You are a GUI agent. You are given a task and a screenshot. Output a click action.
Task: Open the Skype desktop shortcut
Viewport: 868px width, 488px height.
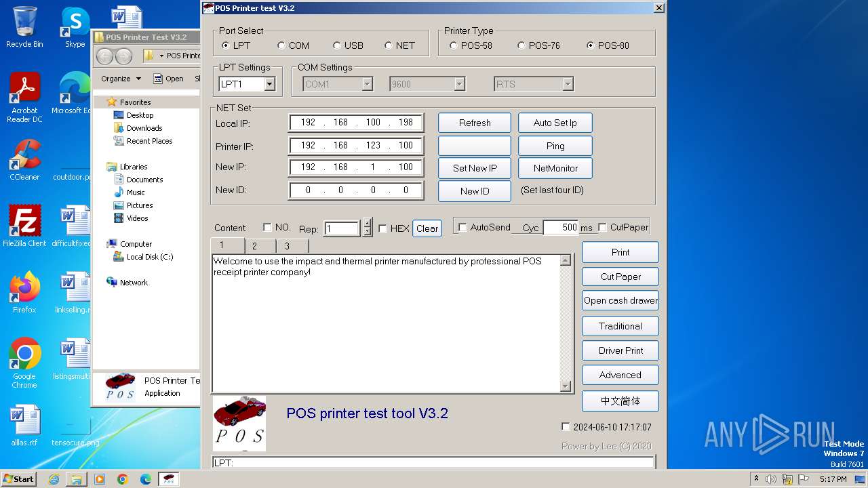[x=75, y=27]
